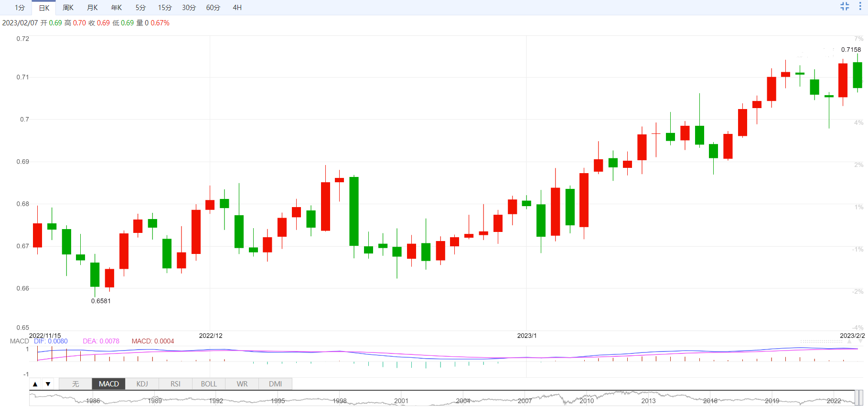Select the 4H timeframe tab
Viewport: 868px width, 418px height.
[x=237, y=8]
